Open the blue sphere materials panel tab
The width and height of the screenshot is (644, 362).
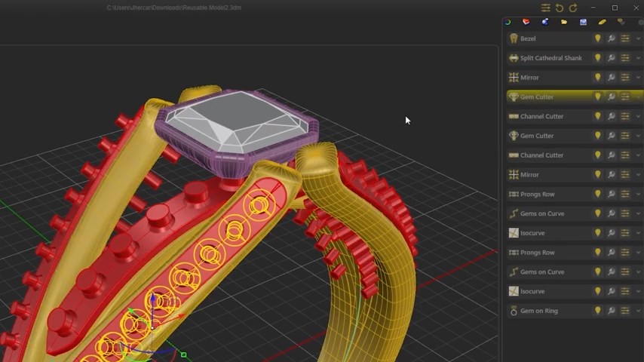545,22
